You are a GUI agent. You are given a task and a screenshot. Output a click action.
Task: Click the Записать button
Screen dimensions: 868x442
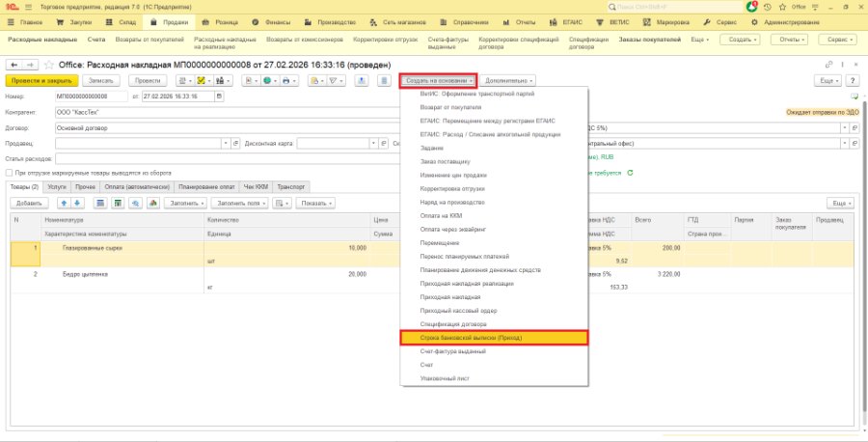click(100, 81)
